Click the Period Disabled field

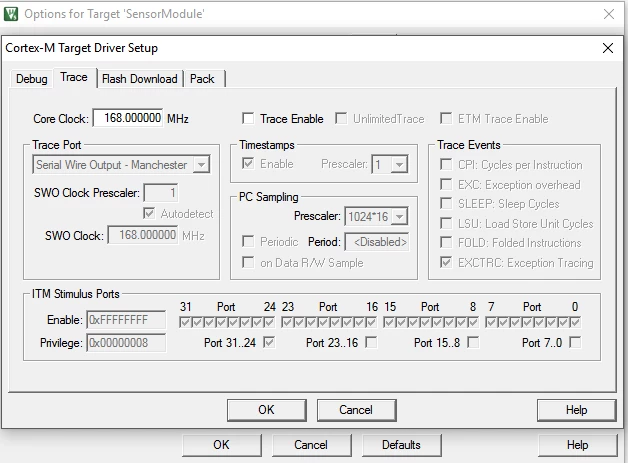click(x=377, y=242)
